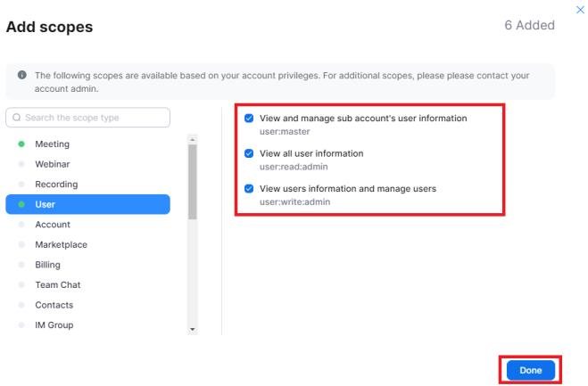Click the scope list scrollbar thumb
The width and height of the screenshot is (588, 386).
coord(193,182)
